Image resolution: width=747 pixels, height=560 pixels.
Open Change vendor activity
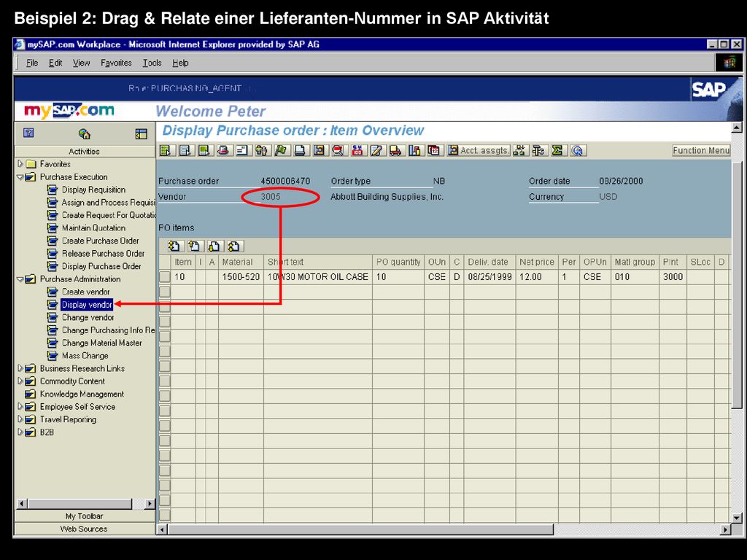pyautogui.click(x=88, y=318)
